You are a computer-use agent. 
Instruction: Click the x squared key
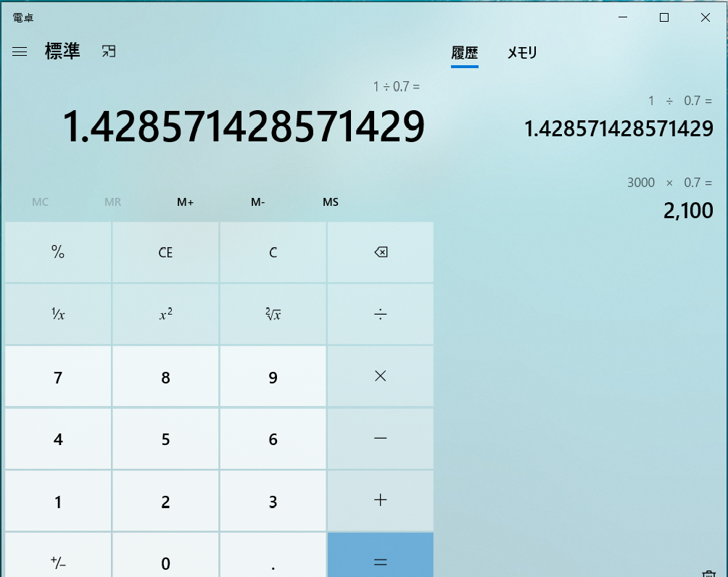click(x=166, y=315)
